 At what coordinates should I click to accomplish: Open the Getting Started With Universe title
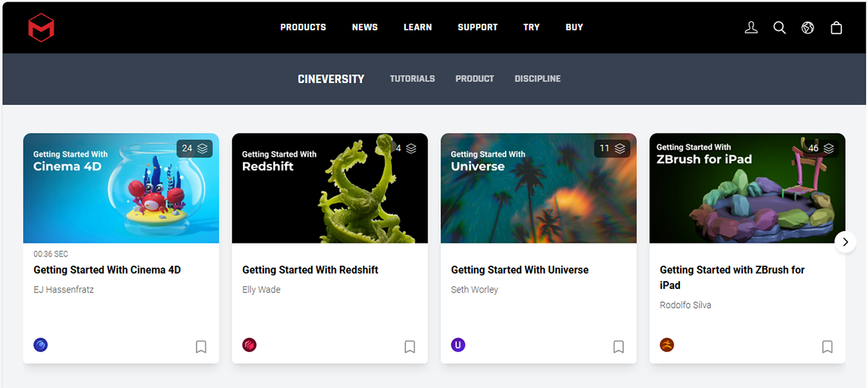pyautogui.click(x=520, y=270)
